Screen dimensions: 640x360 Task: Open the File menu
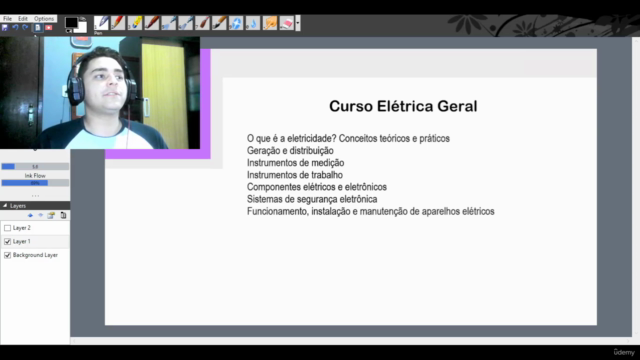[x=7, y=19]
